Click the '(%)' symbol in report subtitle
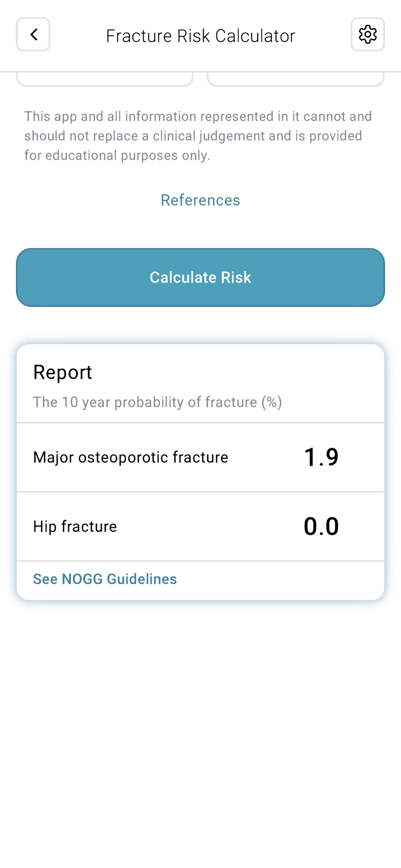This screenshot has height=868, width=401. click(272, 402)
